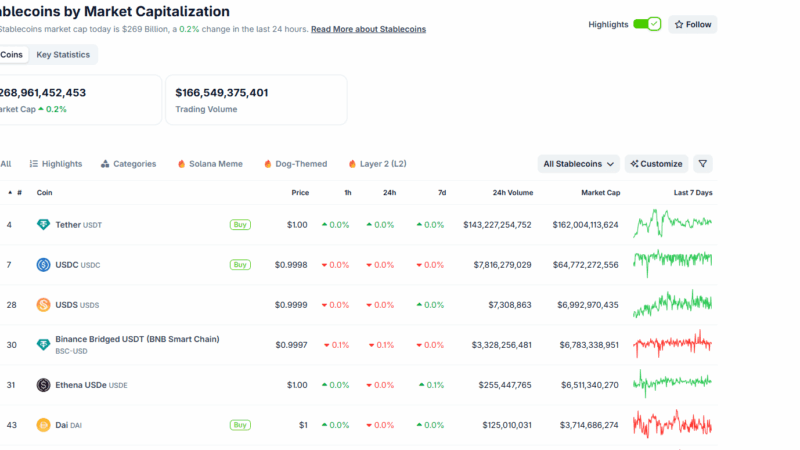Open USDS's 7-day sparkline chart
The image size is (800, 450).
coord(672,304)
